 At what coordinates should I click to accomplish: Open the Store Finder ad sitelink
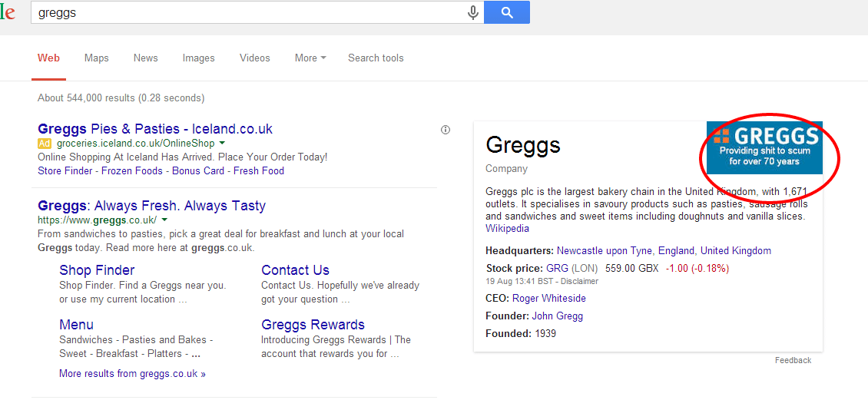(65, 171)
